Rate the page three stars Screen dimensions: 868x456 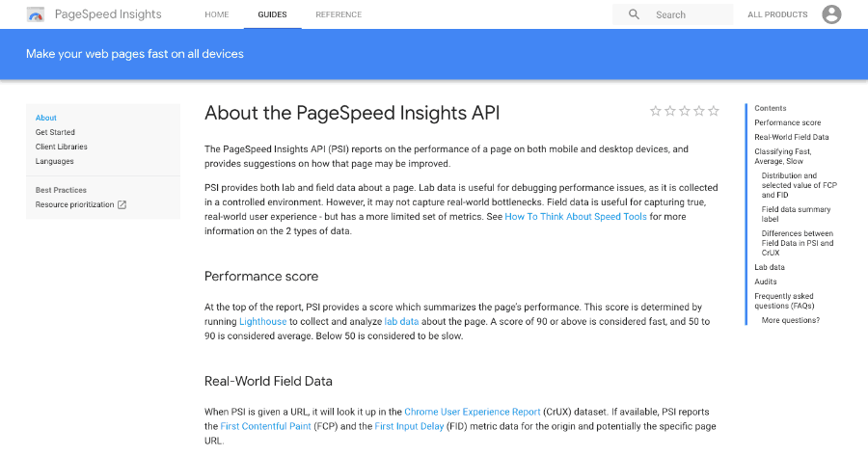pos(685,111)
